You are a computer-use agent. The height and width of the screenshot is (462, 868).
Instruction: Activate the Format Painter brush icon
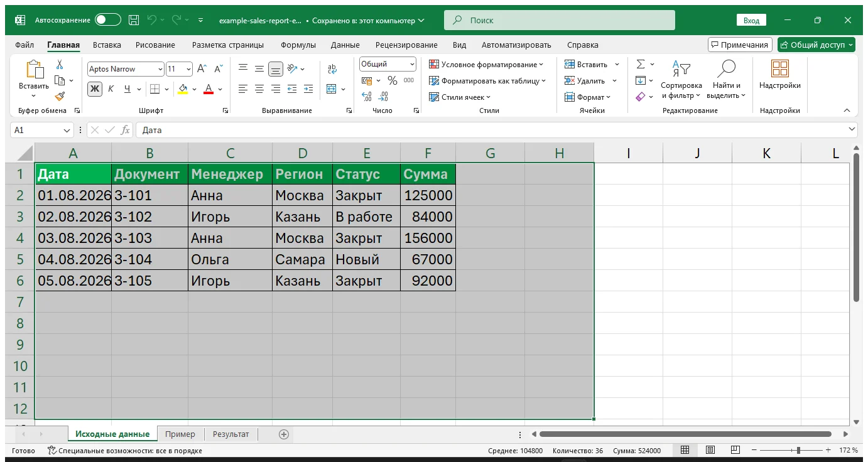tap(60, 96)
